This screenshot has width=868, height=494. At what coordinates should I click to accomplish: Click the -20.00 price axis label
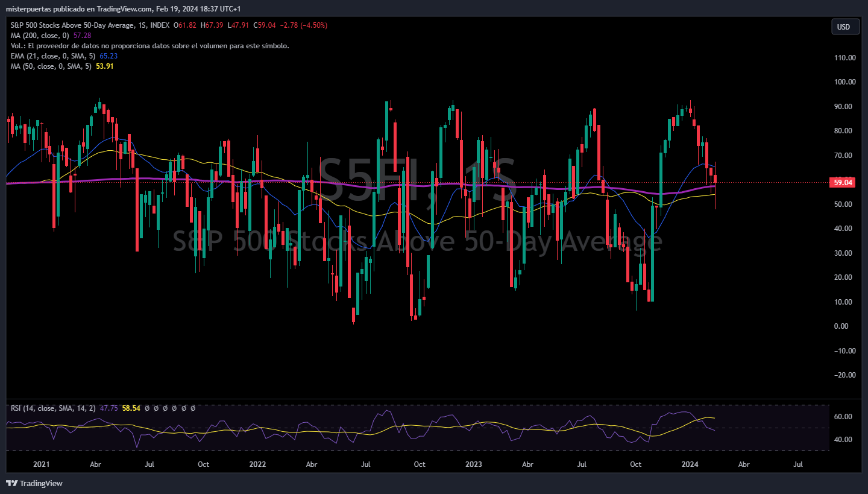point(844,375)
